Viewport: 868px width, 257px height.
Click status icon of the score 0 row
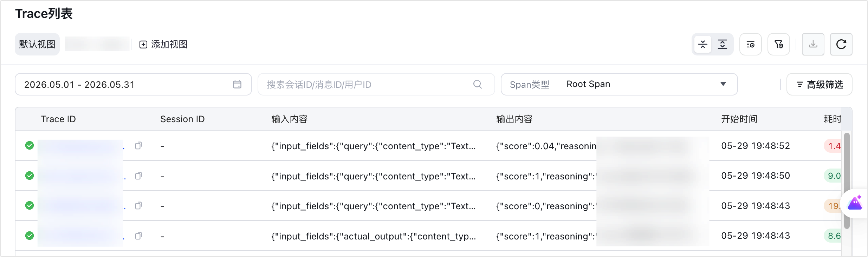[30, 205]
